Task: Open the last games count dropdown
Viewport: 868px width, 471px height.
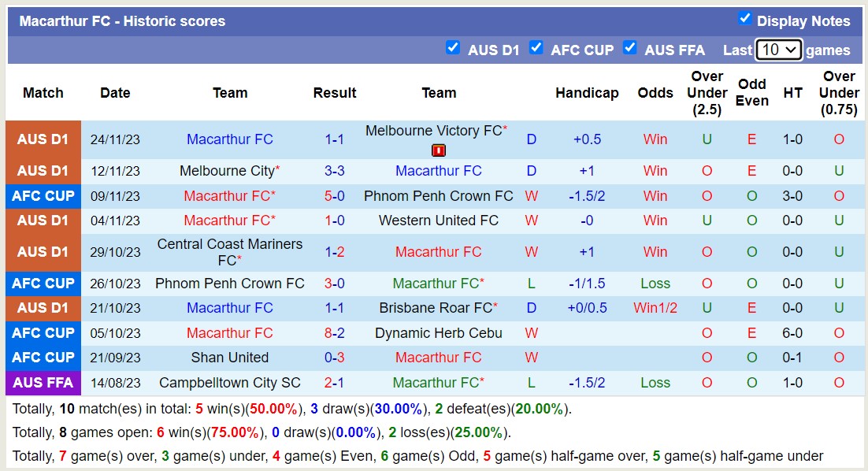Action: tap(779, 50)
